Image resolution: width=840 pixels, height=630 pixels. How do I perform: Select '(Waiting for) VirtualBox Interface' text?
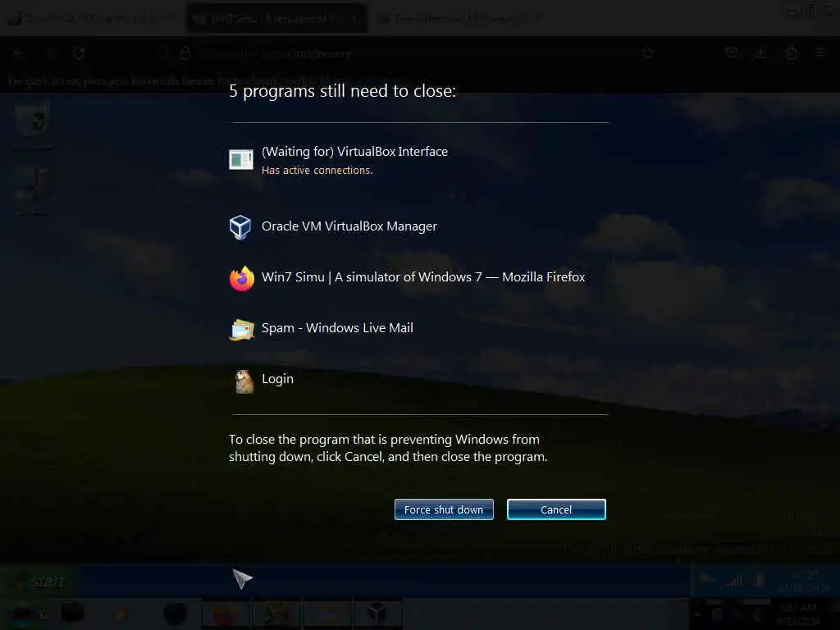tap(354, 152)
